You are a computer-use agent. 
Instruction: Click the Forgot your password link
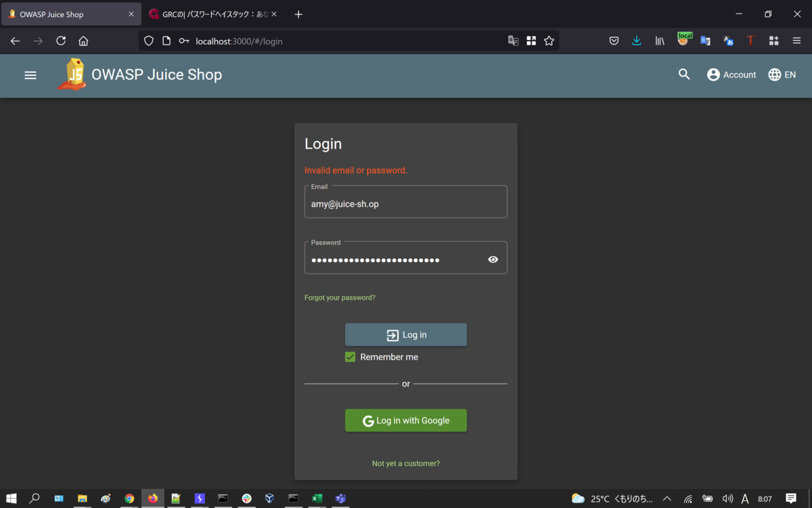click(340, 297)
